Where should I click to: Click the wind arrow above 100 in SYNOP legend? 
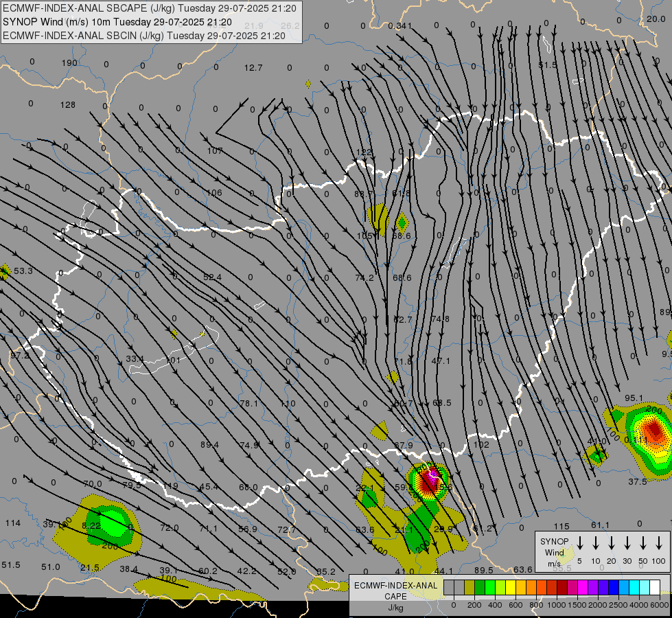(659, 543)
